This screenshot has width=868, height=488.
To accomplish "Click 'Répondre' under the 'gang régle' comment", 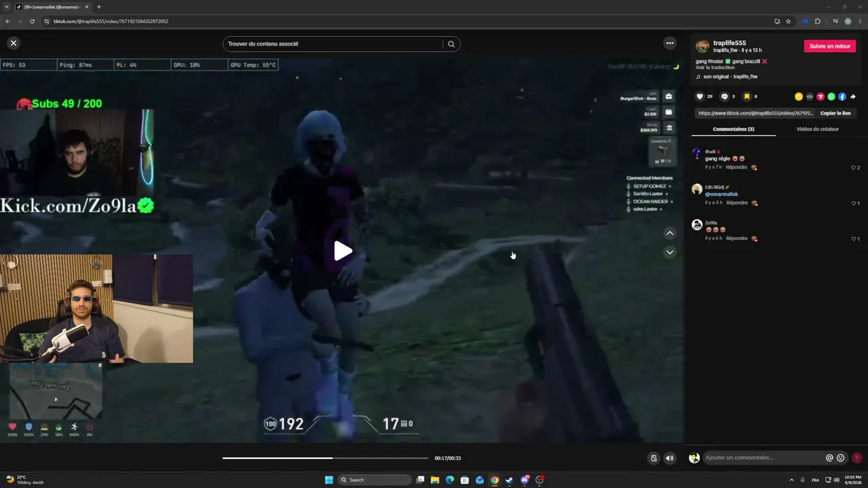I will (x=736, y=167).
